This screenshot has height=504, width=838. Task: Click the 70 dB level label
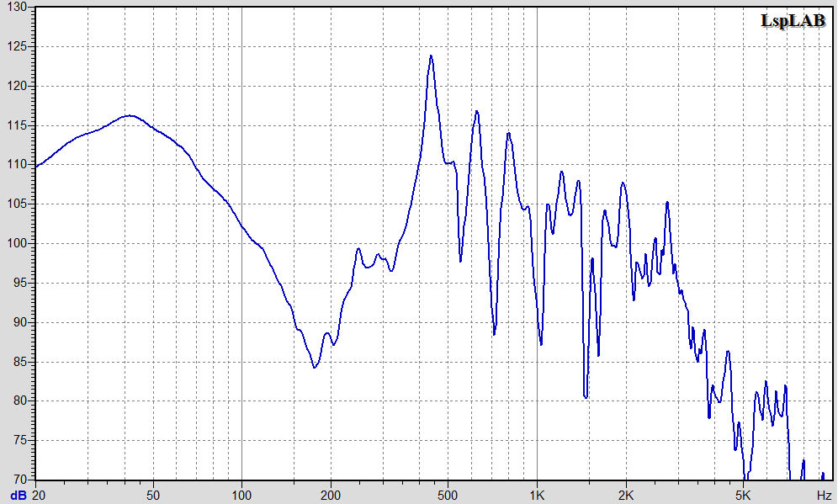pos(20,478)
